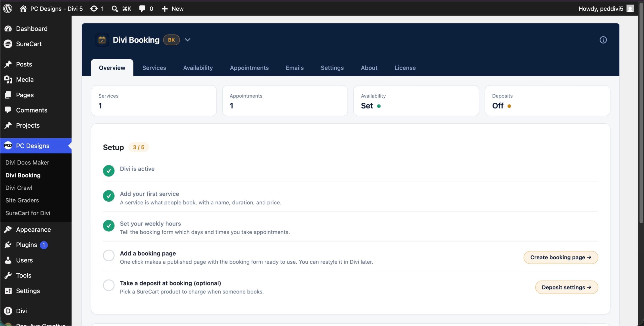Click the Services stat card
The width and height of the screenshot is (644, 326).
(154, 101)
